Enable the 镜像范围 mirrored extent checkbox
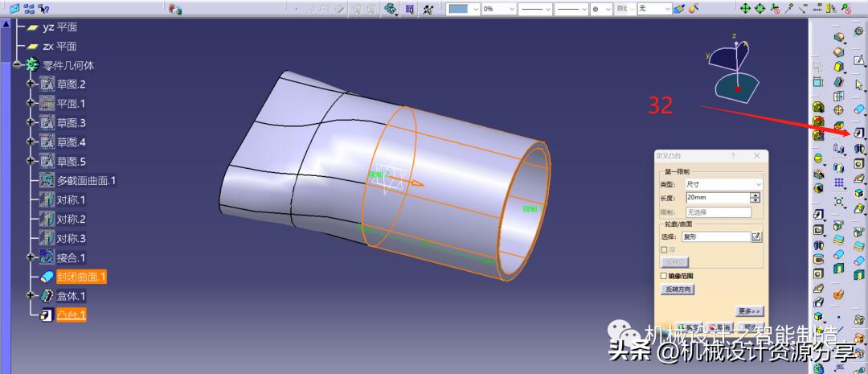Screen dimensions: 868x374 663,275
